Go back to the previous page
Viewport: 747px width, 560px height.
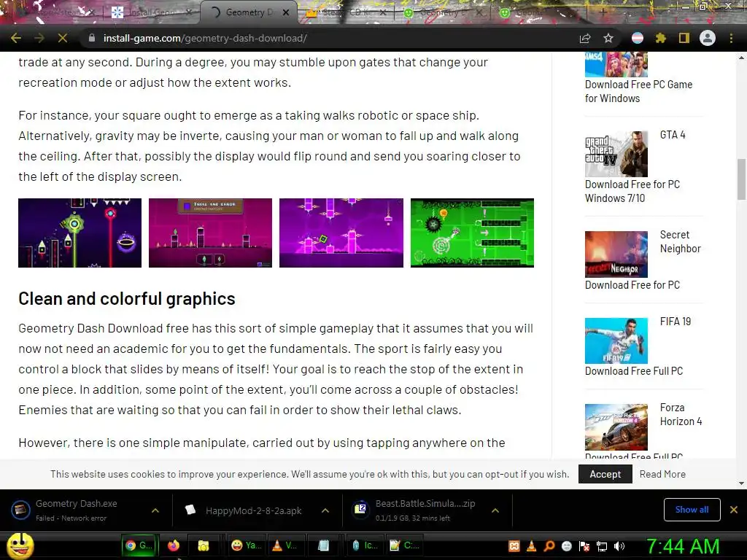coord(16,38)
